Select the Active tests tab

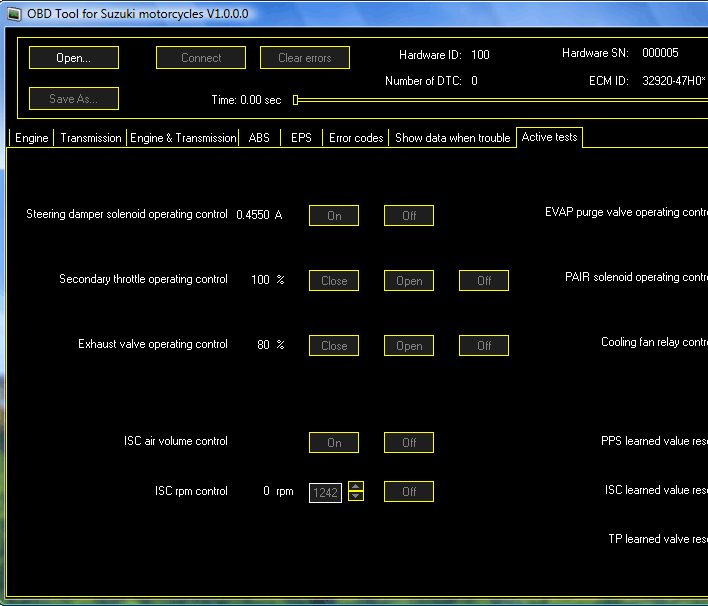tap(550, 137)
